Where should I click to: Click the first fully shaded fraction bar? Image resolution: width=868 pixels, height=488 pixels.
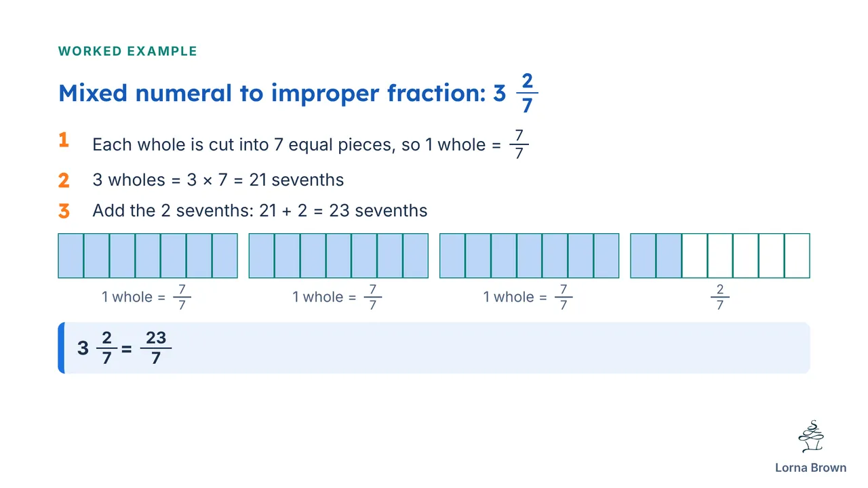point(148,256)
